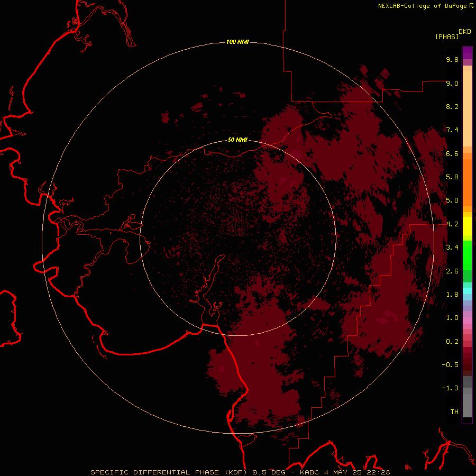Click the 4.2 scale value
The height and width of the screenshot is (476, 476).
click(452, 224)
